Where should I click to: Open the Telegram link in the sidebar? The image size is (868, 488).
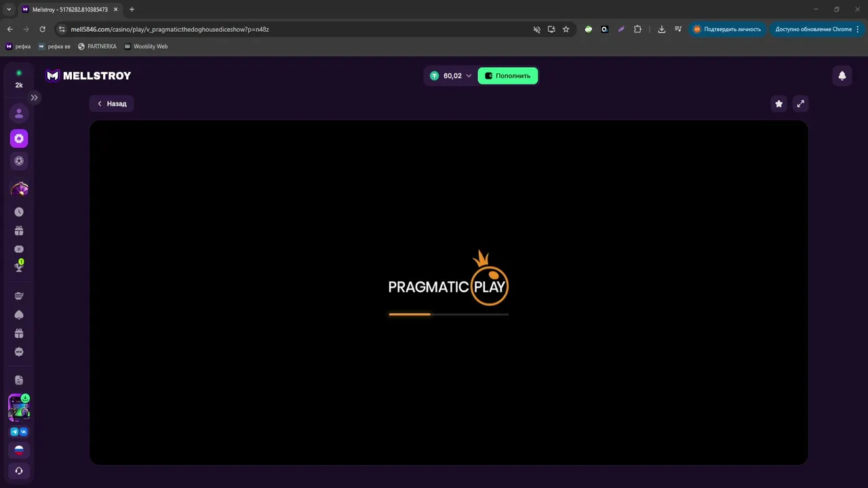click(x=14, y=432)
